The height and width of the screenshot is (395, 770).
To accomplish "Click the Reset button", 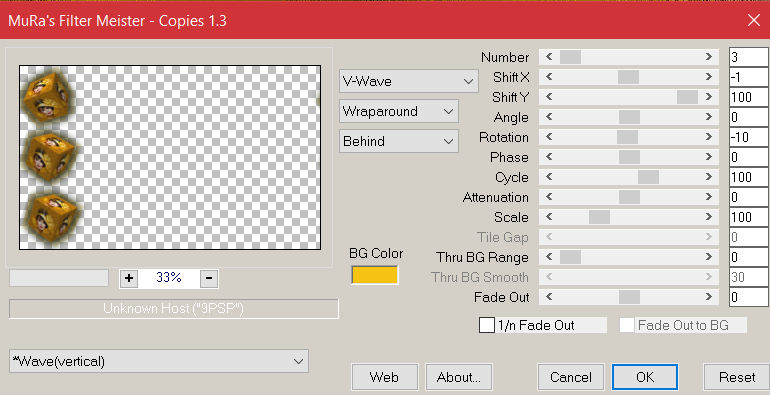I will (737, 377).
